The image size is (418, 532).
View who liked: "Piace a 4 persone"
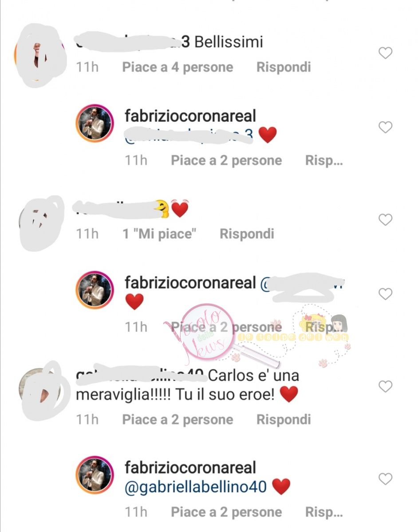[x=177, y=67]
